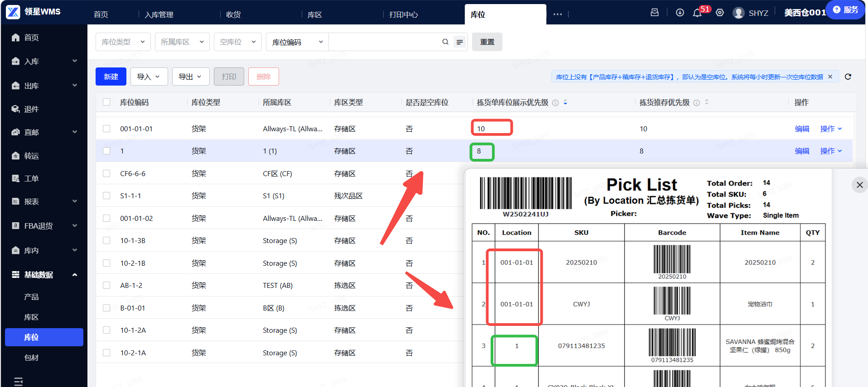This screenshot has width=868, height=387.
Task: Refresh the table with the reload icon
Action: (848, 76)
